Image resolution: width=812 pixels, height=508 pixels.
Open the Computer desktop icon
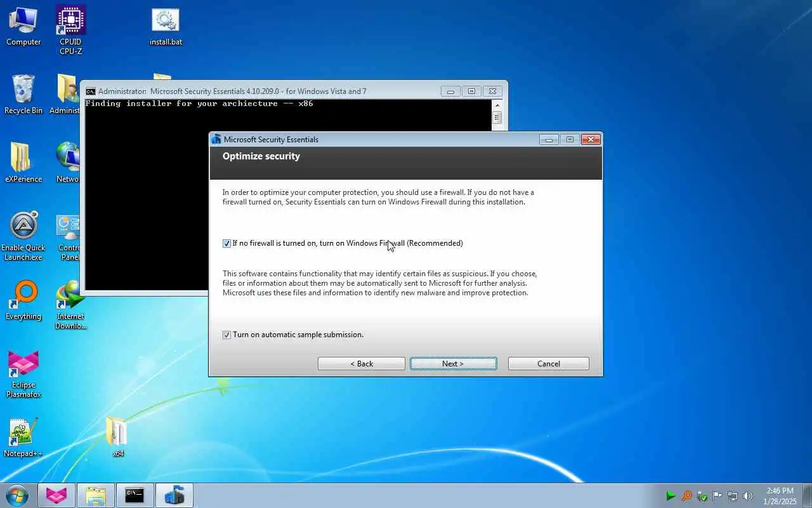pyautogui.click(x=23, y=27)
